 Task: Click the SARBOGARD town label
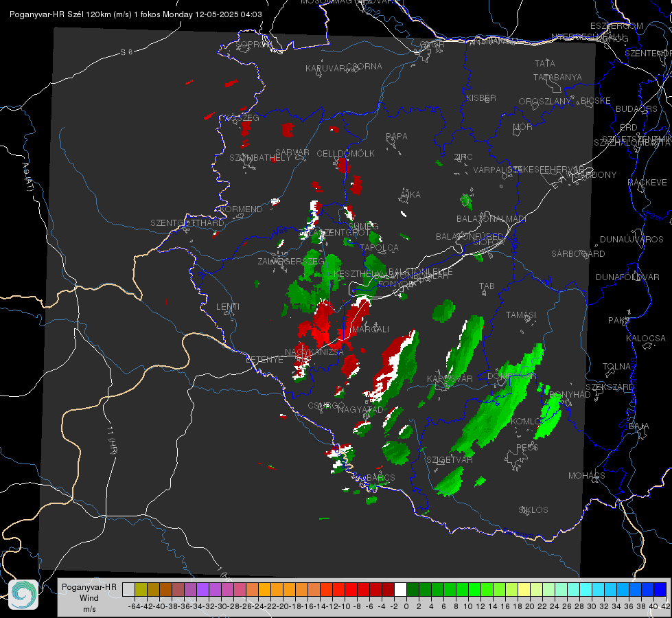pos(578,254)
